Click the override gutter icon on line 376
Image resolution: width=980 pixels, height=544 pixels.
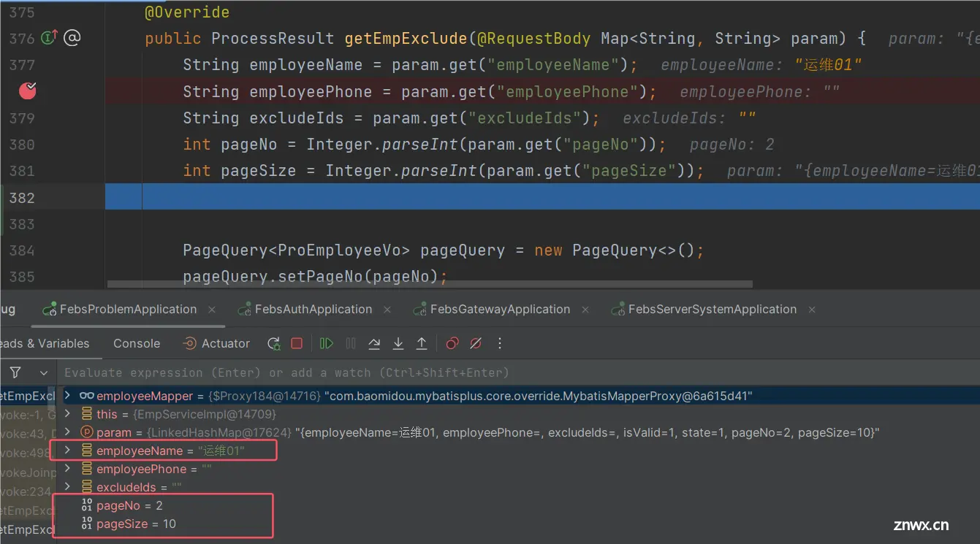pyautogui.click(x=49, y=38)
